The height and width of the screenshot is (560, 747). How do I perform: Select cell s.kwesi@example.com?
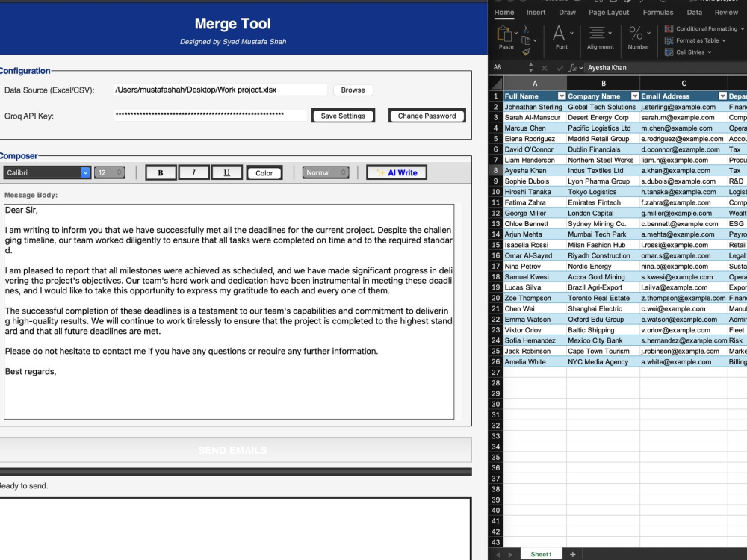coord(684,277)
